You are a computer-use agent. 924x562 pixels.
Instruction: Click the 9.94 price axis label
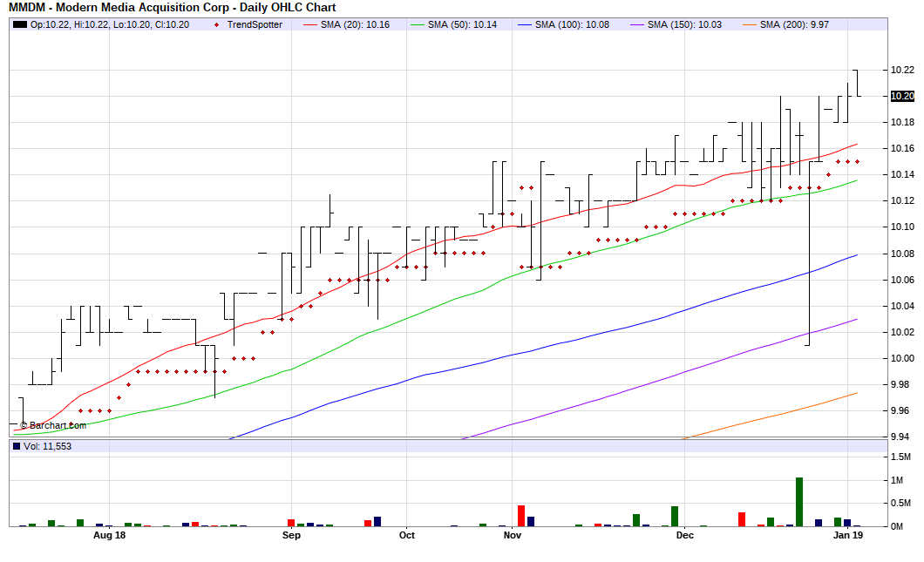tap(901, 437)
